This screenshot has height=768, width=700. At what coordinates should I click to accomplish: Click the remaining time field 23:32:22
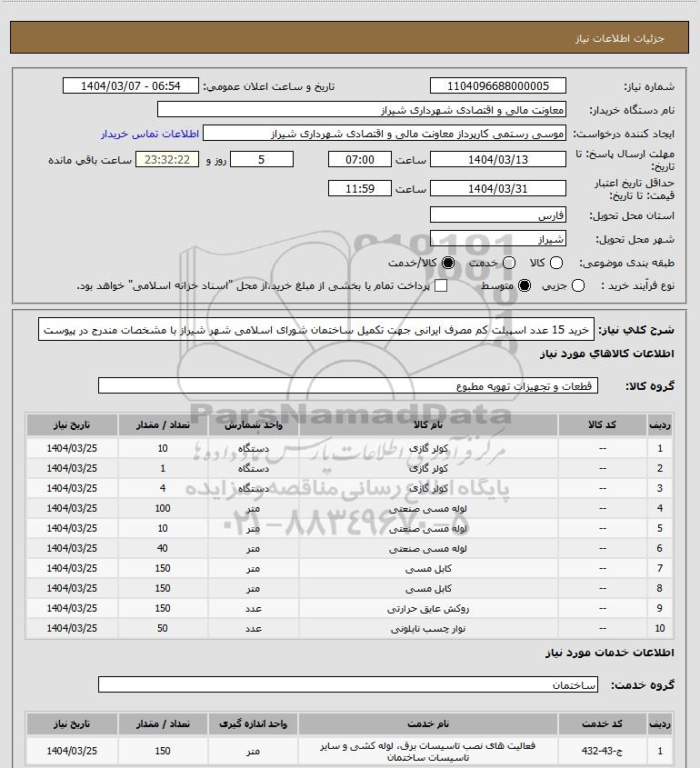point(167,159)
